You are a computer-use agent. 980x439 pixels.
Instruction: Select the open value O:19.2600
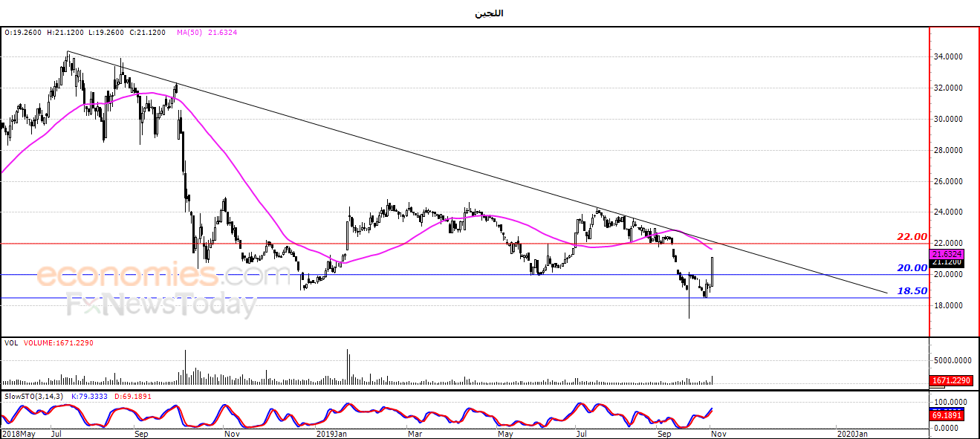pos(23,33)
